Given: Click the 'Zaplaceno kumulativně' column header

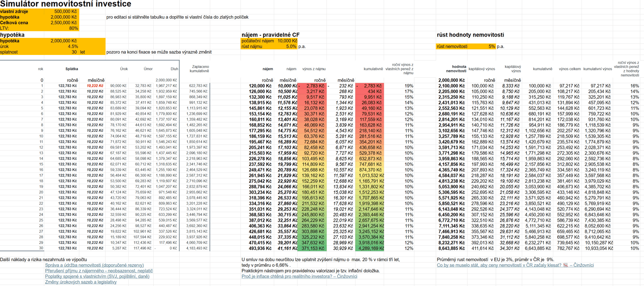Looking at the screenshot, I should click(x=199, y=69).
